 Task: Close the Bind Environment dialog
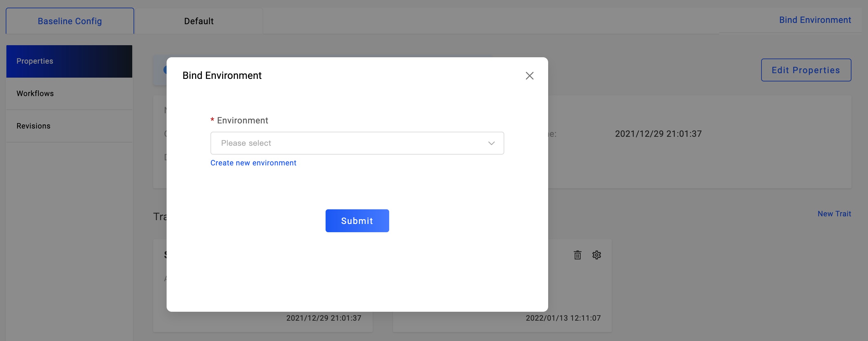[x=529, y=76]
